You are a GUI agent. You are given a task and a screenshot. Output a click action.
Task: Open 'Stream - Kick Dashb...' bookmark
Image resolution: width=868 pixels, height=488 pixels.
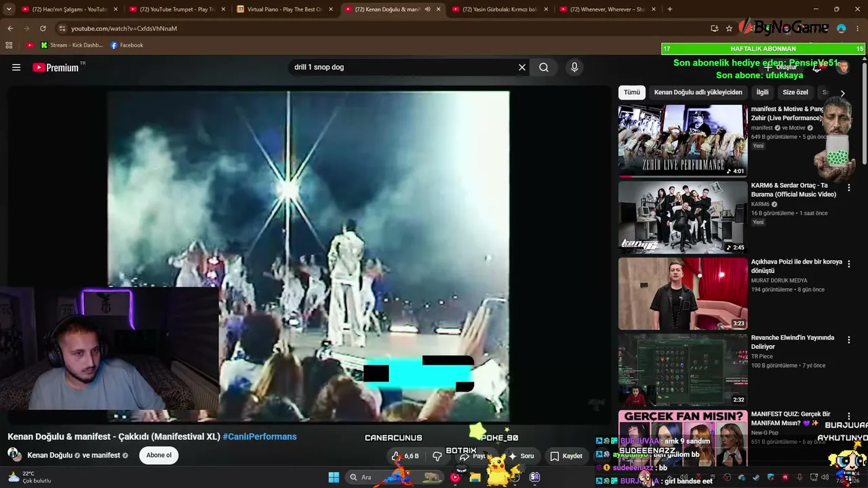(x=72, y=45)
